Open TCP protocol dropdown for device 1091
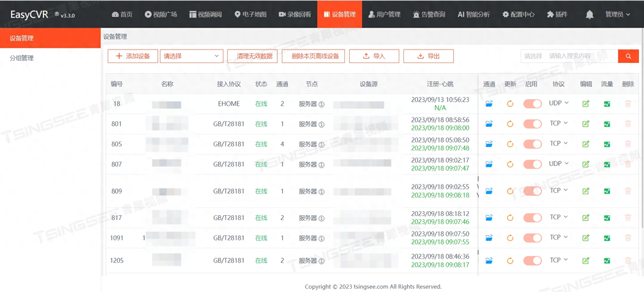The width and height of the screenshot is (644, 292). (x=558, y=237)
